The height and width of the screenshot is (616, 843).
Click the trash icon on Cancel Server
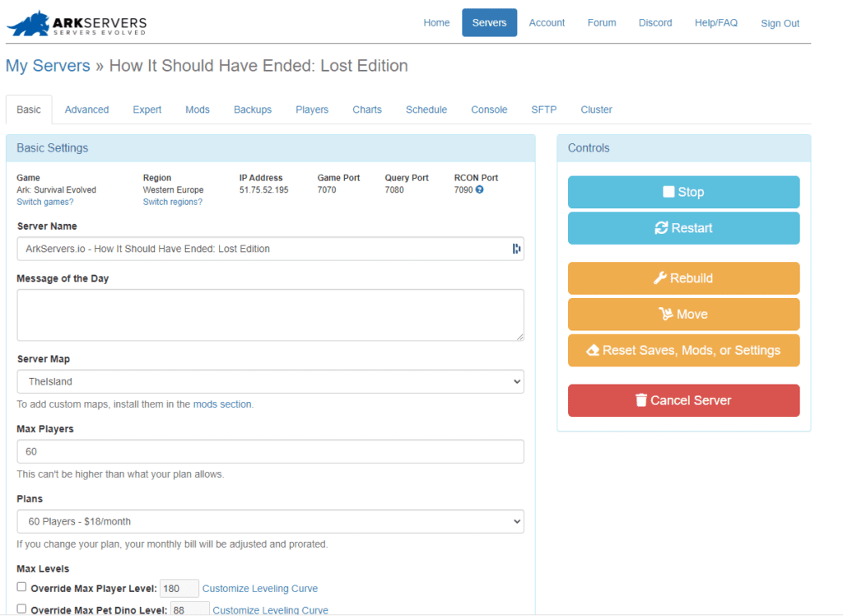642,400
